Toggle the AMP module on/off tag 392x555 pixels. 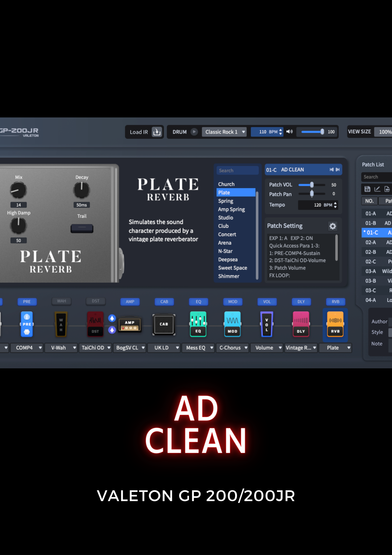coord(130,302)
